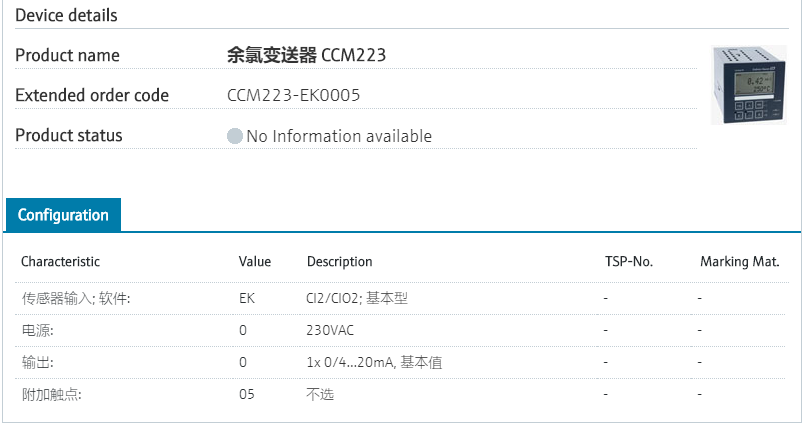Viewport: 803px width, 423px height.
Task: Click the extended order code CCM223-EK0005
Action: click(x=294, y=96)
